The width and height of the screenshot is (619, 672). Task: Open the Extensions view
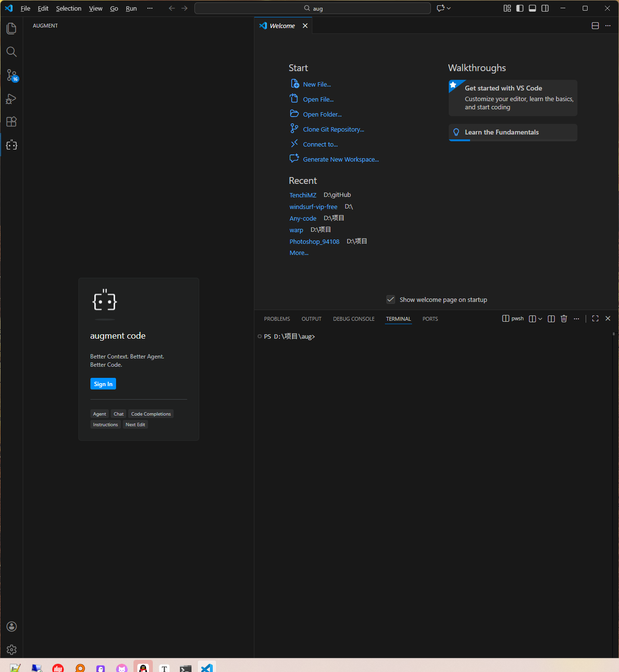[12, 122]
